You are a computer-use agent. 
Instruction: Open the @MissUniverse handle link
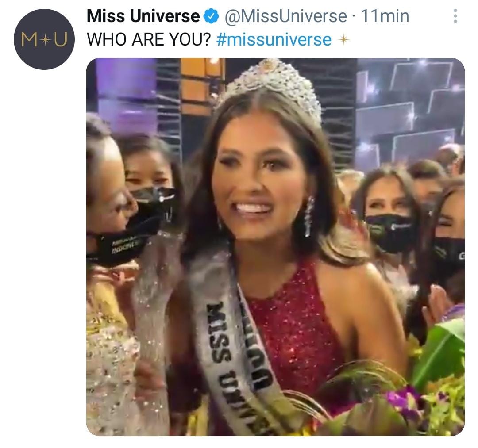click(285, 16)
